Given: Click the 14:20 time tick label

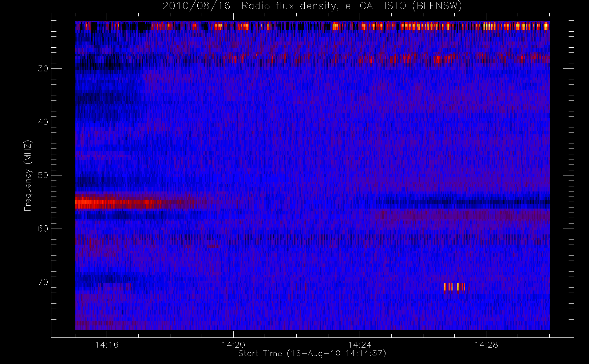Looking at the screenshot, I should point(233,345).
